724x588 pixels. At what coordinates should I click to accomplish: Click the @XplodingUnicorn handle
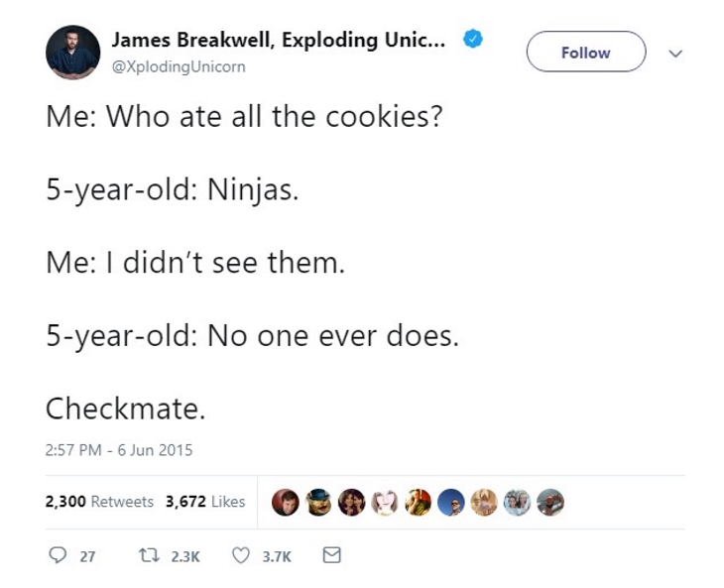179,66
